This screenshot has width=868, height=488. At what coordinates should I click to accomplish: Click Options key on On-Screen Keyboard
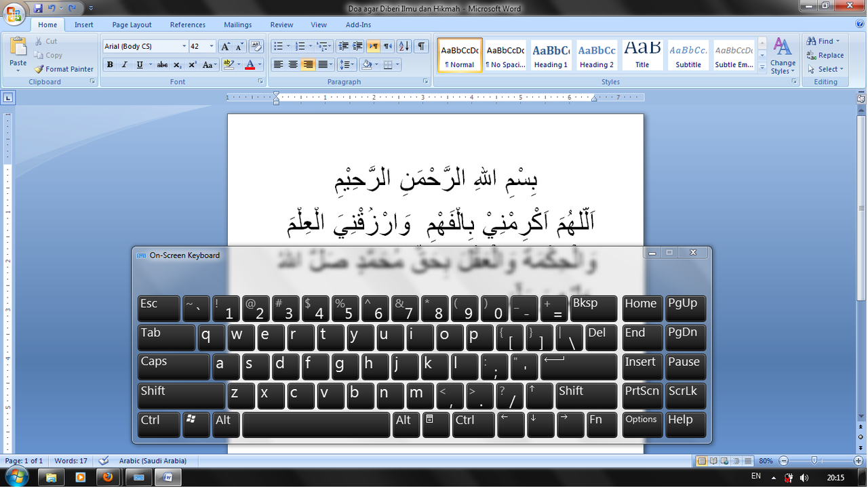tap(642, 425)
